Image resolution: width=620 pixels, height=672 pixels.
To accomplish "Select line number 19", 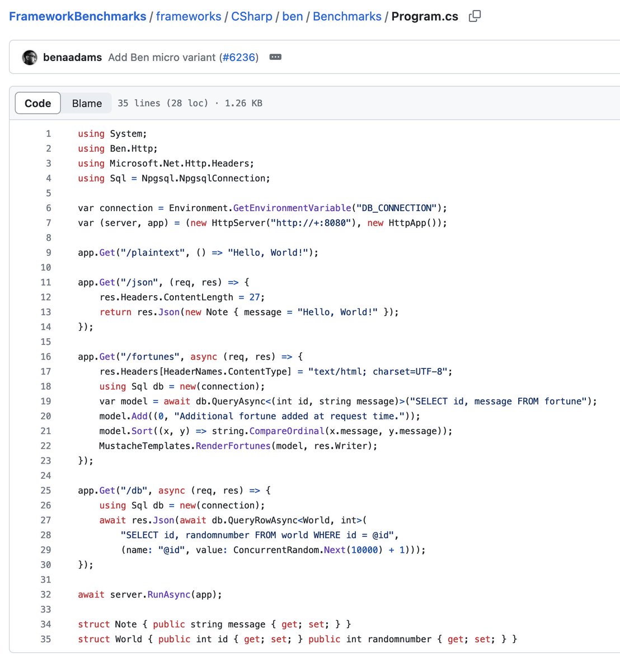I will (46, 401).
